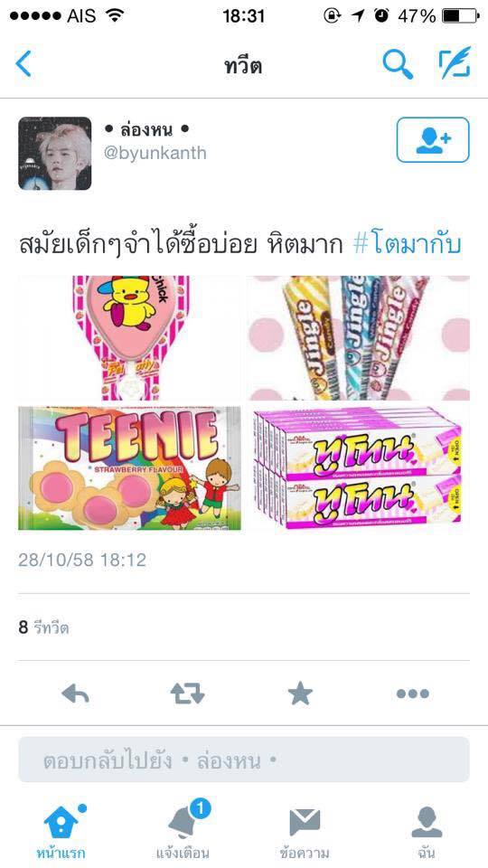
Task: Compose a new tweet with quill icon
Action: (455, 62)
